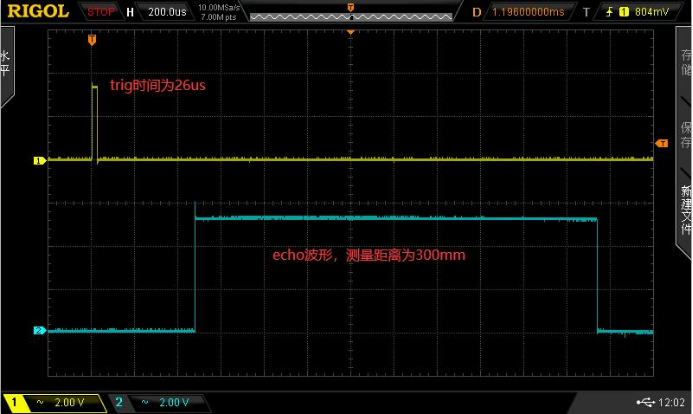The width and height of the screenshot is (693, 414).
Task: Click the channel 2 ground reference marker
Action: tap(40, 330)
